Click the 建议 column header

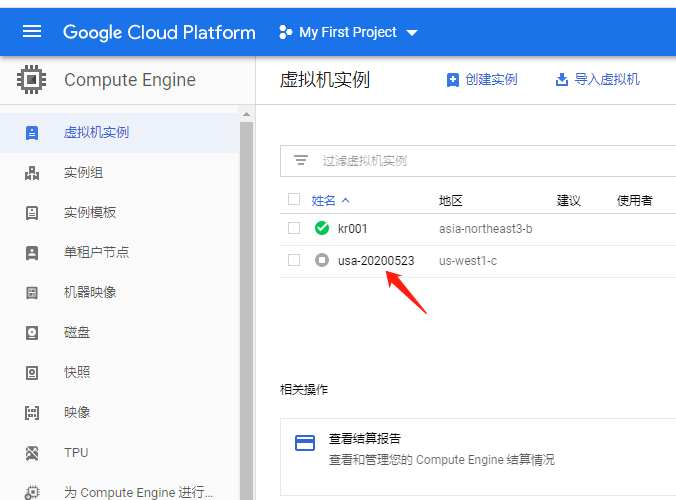coord(569,200)
